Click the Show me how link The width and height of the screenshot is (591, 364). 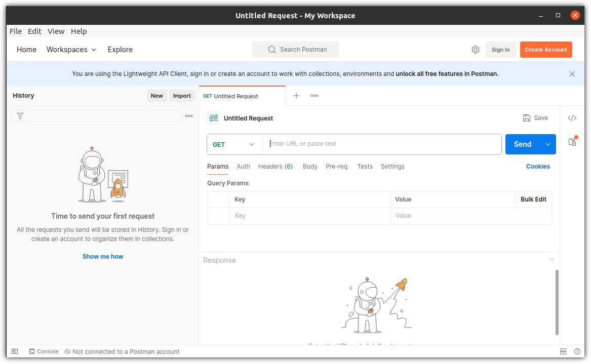click(x=103, y=257)
